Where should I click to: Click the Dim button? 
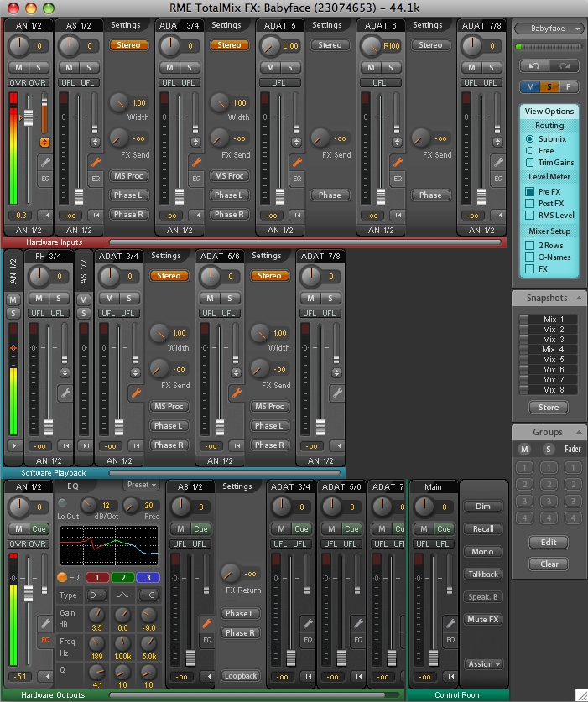(x=483, y=507)
